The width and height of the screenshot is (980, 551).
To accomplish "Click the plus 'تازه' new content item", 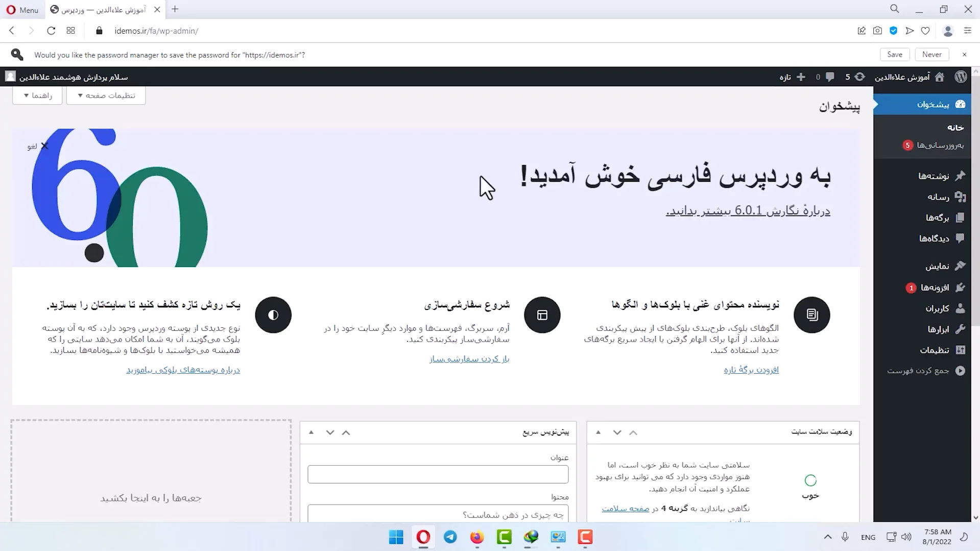I will (793, 77).
